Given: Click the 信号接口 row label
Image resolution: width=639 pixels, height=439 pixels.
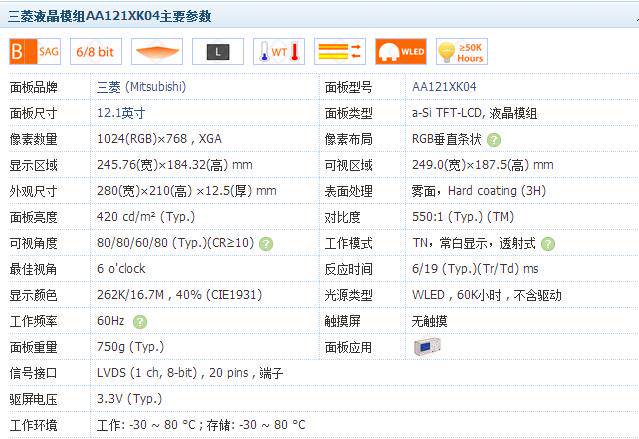Looking at the screenshot, I should pyautogui.click(x=33, y=373).
